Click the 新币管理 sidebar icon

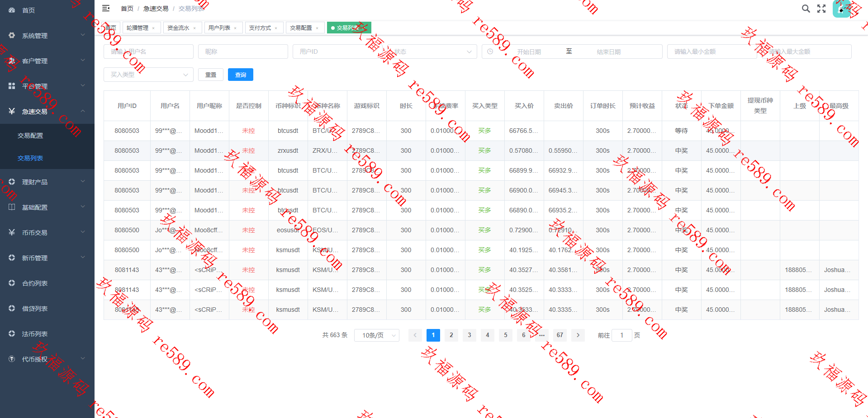pyautogui.click(x=12, y=258)
